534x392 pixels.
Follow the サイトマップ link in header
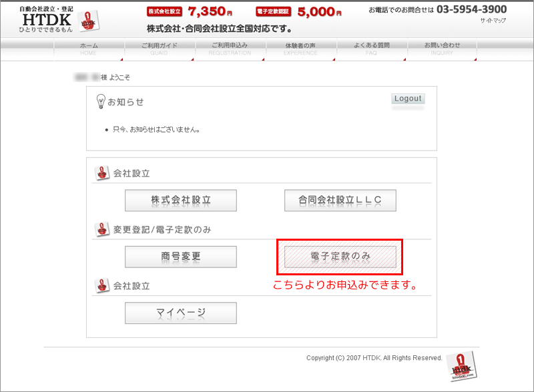[493, 21]
